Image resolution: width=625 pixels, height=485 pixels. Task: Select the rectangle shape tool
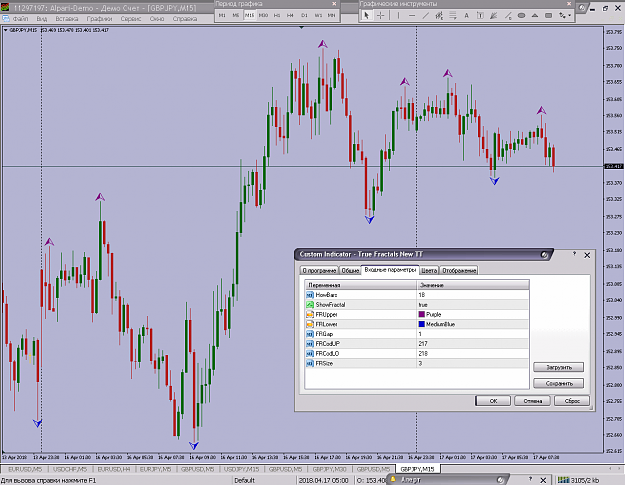click(x=548, y=16)
